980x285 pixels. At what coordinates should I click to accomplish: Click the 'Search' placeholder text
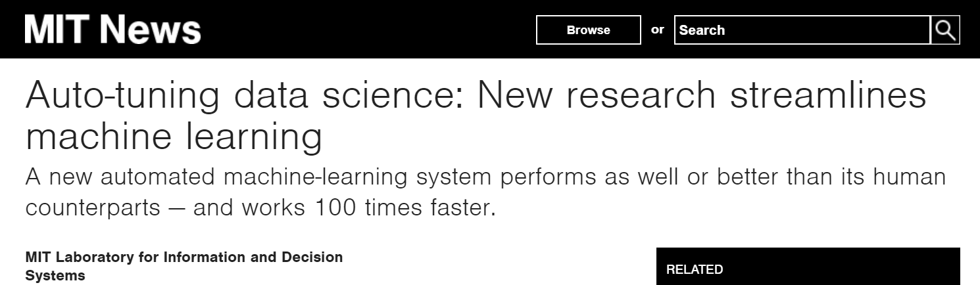pos(702,30)
